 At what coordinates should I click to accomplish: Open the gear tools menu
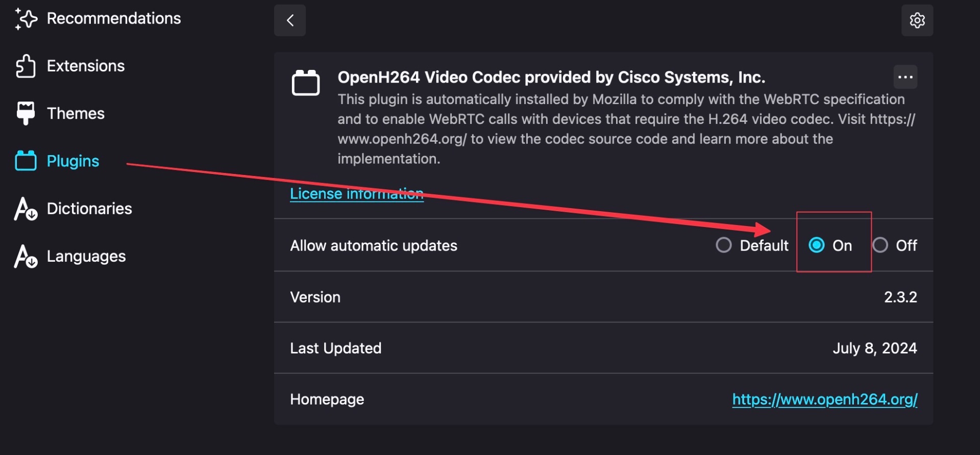[x=917, y=20]
